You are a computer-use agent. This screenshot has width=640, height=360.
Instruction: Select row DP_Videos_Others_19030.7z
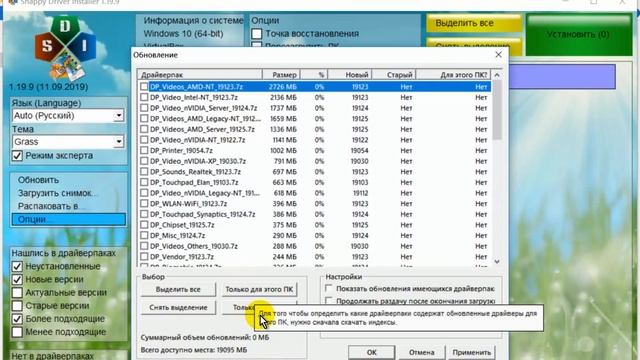314,246
